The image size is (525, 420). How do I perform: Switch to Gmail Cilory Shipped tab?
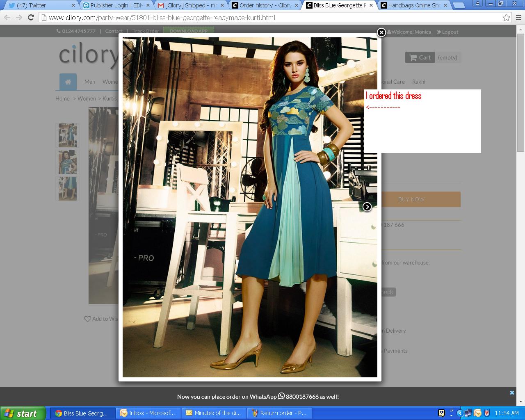pos(191,5)
